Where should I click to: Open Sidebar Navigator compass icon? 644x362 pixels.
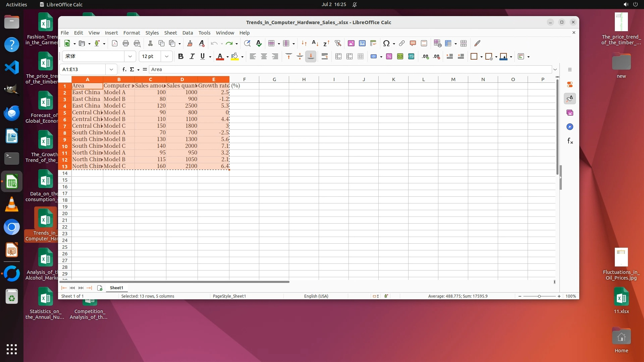[570, 127]
